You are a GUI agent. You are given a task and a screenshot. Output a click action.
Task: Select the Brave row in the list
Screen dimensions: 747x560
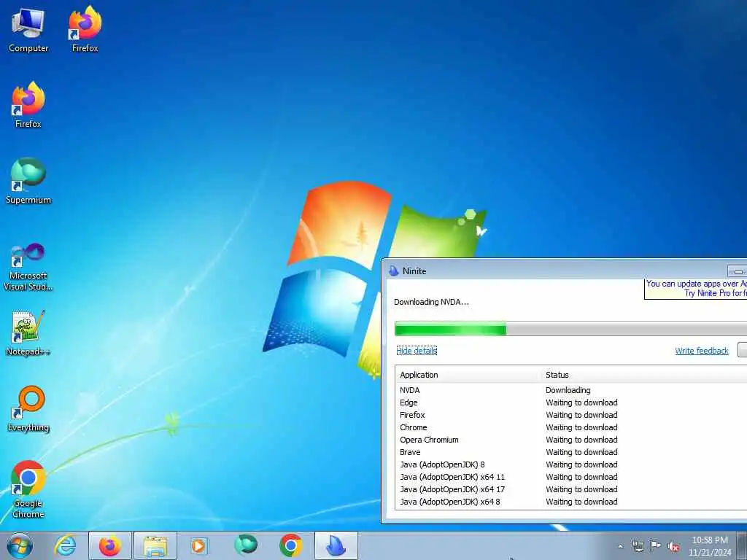coord(570,452)
